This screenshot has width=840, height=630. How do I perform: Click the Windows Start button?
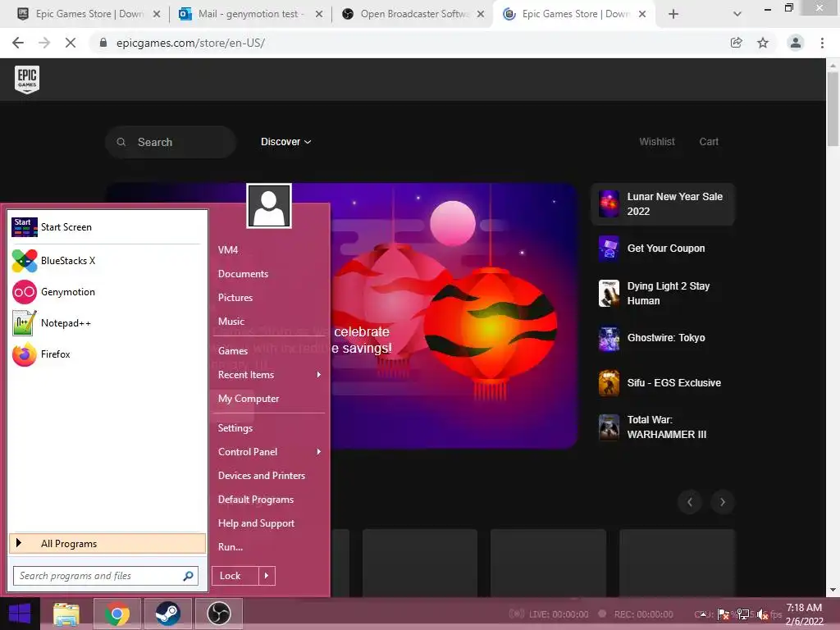click(x=20, y=614)
